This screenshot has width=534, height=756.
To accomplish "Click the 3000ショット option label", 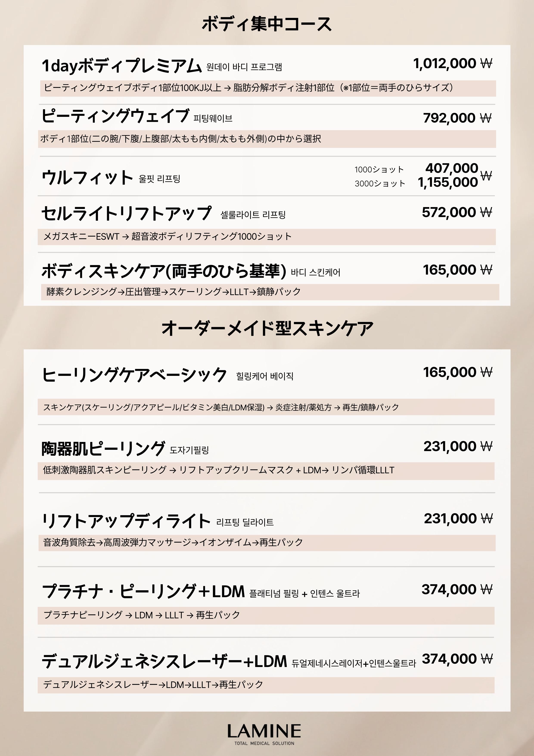I will pos(380,183).
